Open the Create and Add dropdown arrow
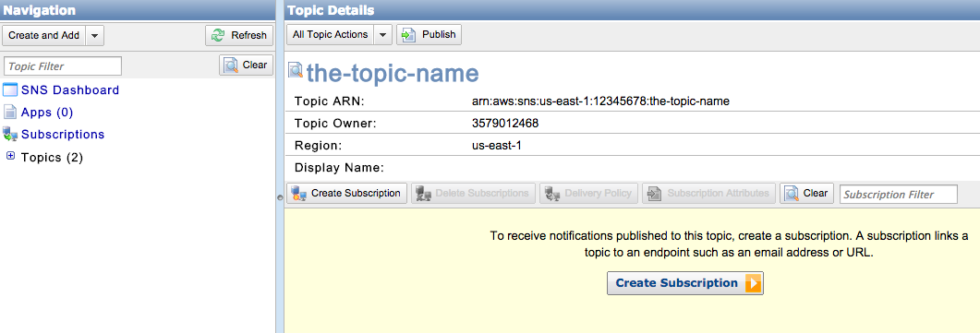The image size is (980, 333). click(94, 36)
